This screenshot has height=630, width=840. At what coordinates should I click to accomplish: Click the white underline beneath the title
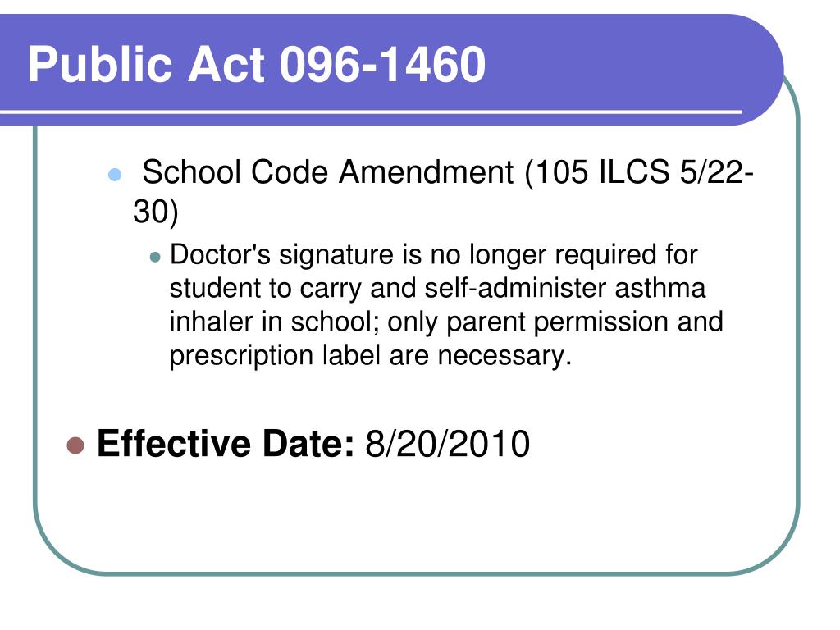(371, 112)
